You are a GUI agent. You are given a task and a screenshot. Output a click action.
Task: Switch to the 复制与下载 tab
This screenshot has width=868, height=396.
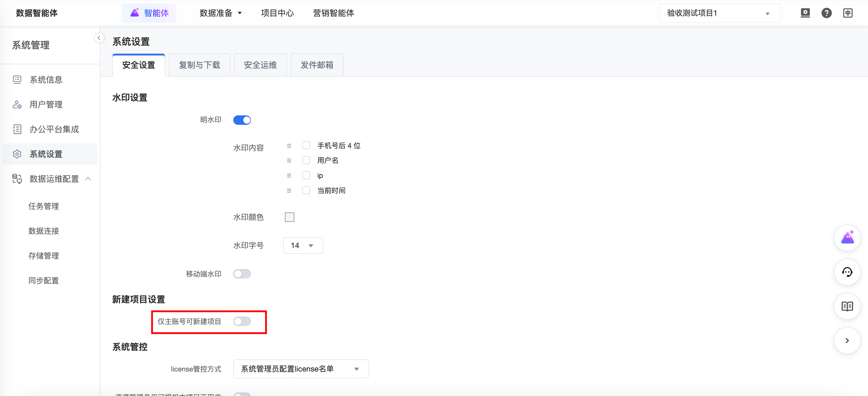pos(199,65)
